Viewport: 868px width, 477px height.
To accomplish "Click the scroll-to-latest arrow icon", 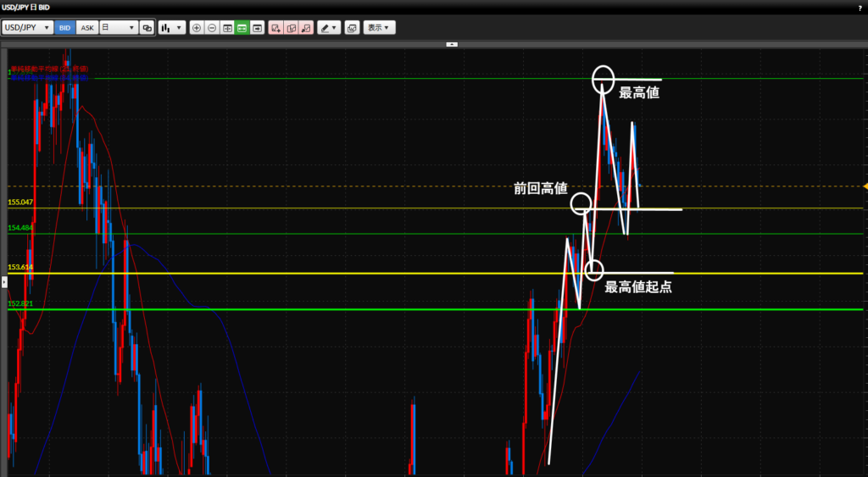I will pyautogui.click(x=257, y=27).
